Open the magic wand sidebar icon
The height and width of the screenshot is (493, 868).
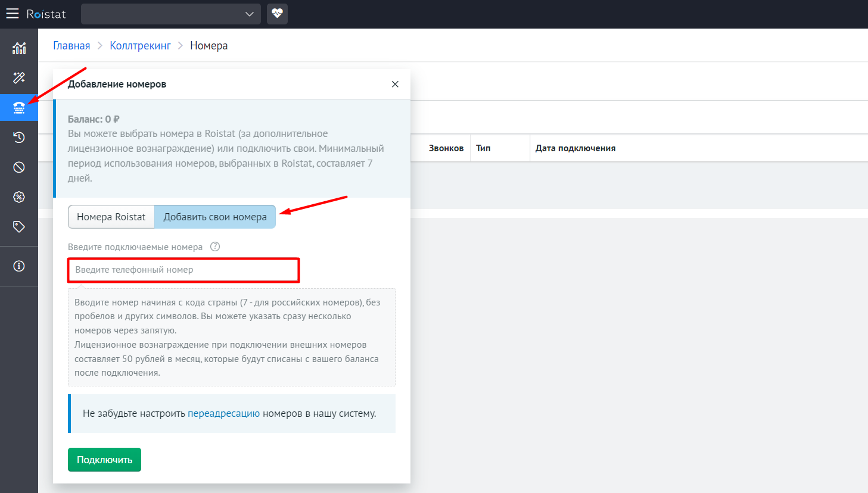(x=19, y=77)
